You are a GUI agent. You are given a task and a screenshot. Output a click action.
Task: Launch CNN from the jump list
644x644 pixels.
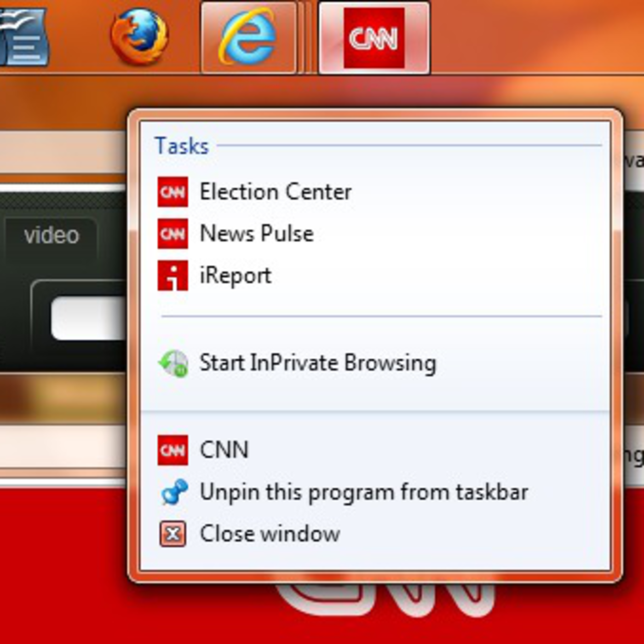[x=374, y=450]
